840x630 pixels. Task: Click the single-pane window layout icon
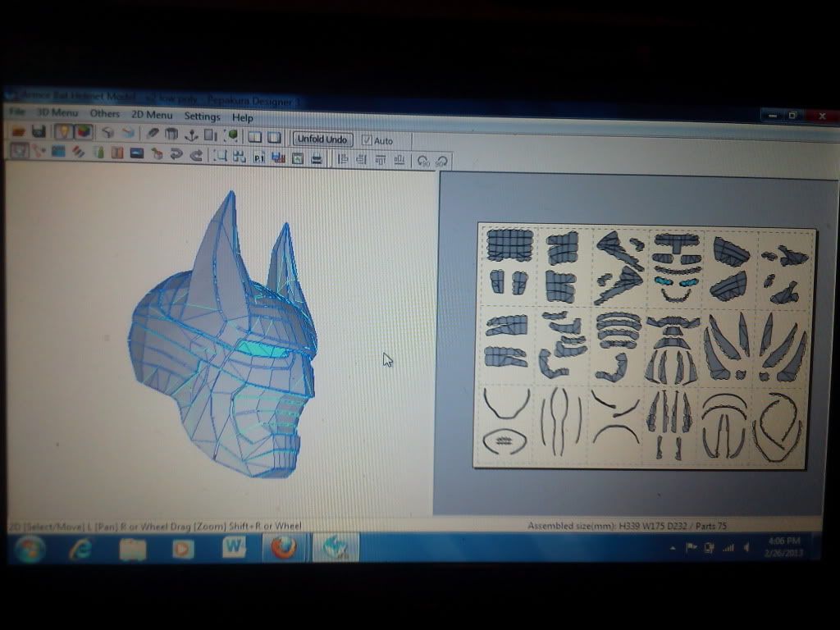[274, 138]
